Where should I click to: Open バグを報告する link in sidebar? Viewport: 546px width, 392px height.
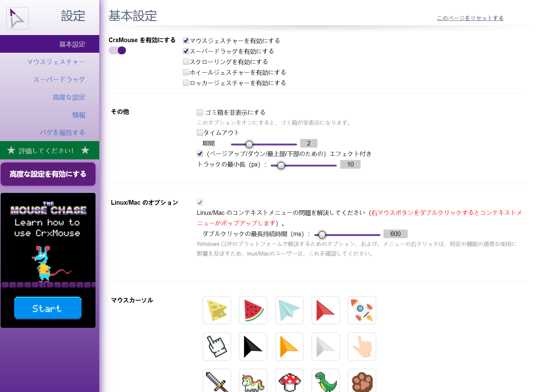click(x=62, y=133)
